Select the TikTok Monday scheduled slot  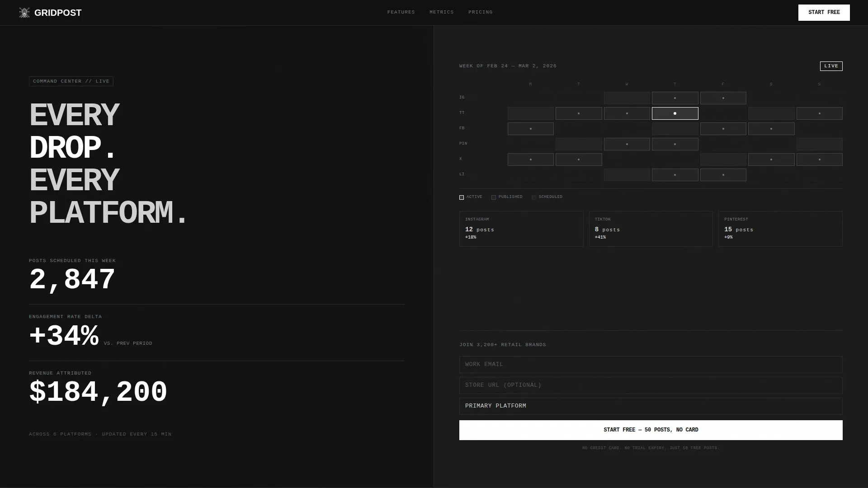click(x=530, y=113)
